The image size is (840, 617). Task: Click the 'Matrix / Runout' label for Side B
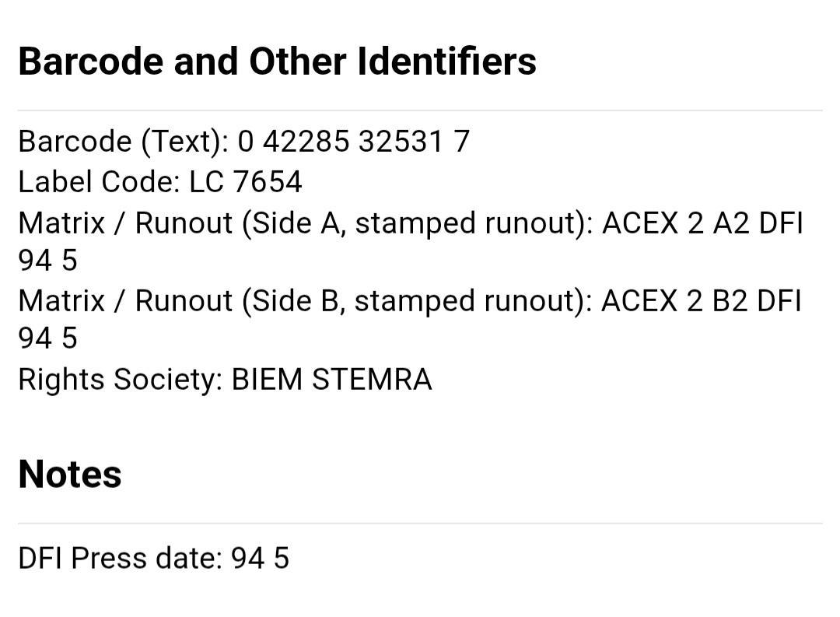[125, 301]
